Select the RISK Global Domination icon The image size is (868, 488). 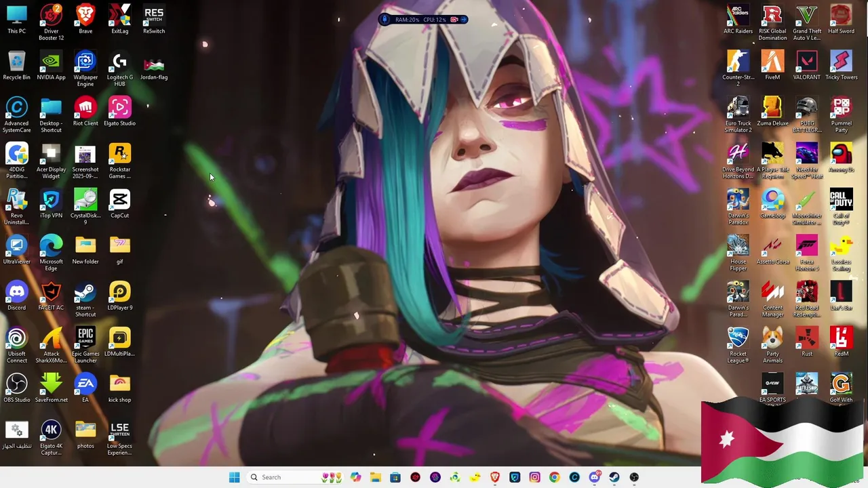point(772,22)
